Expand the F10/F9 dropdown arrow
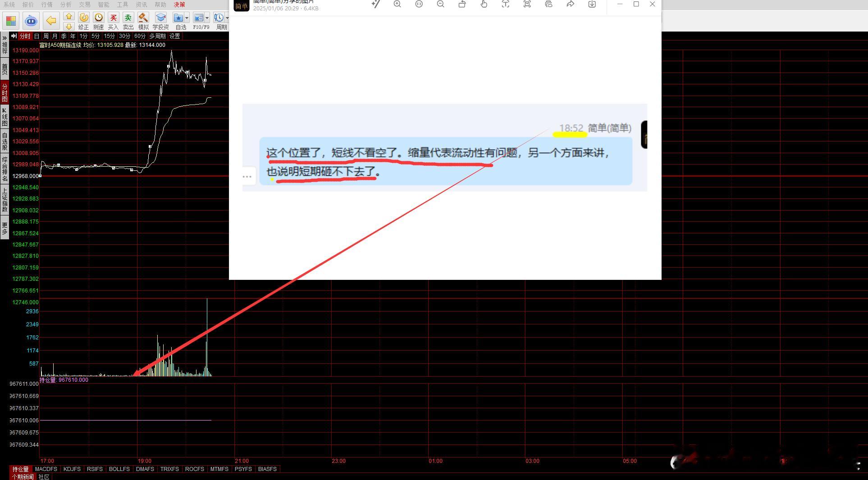 [207, 18]
